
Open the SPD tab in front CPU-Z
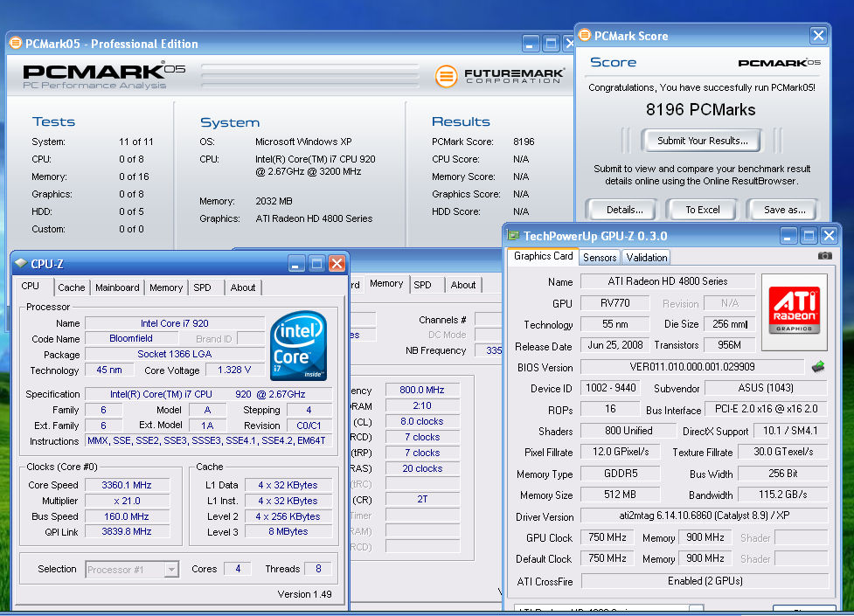[202, 287]
